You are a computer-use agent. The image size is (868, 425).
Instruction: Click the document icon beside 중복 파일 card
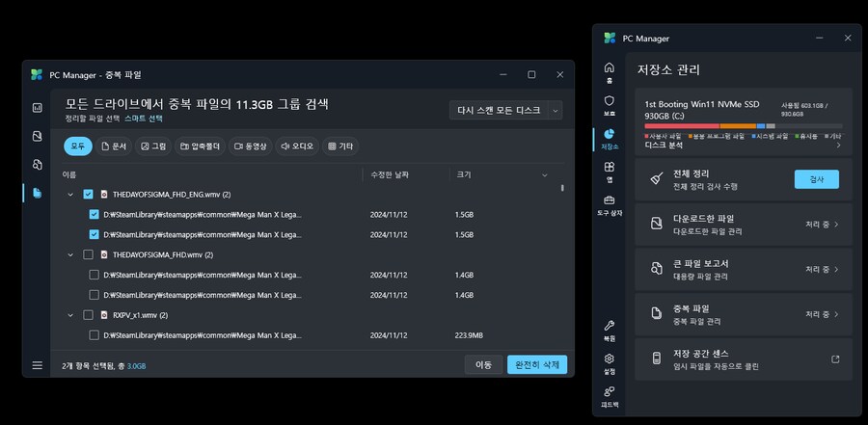(x=657, y=314)
